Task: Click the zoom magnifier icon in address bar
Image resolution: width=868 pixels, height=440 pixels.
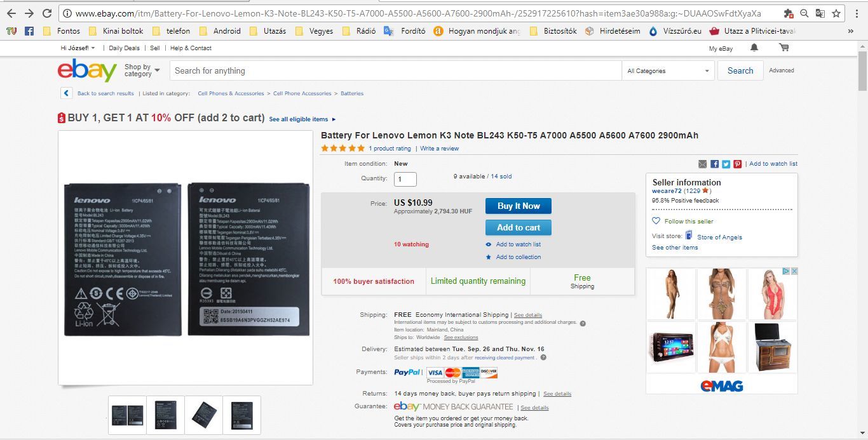Action: click(x=804, y=13)
